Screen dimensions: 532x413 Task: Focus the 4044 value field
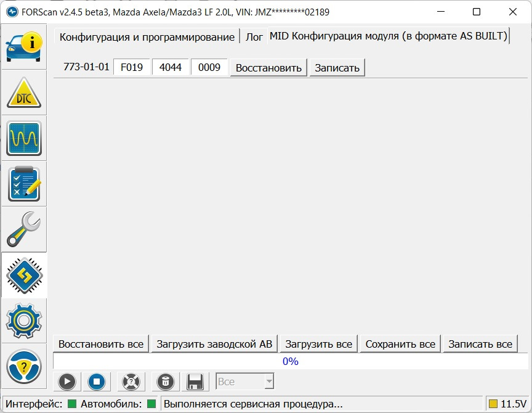pyautogui.click(x=171, y=67)
